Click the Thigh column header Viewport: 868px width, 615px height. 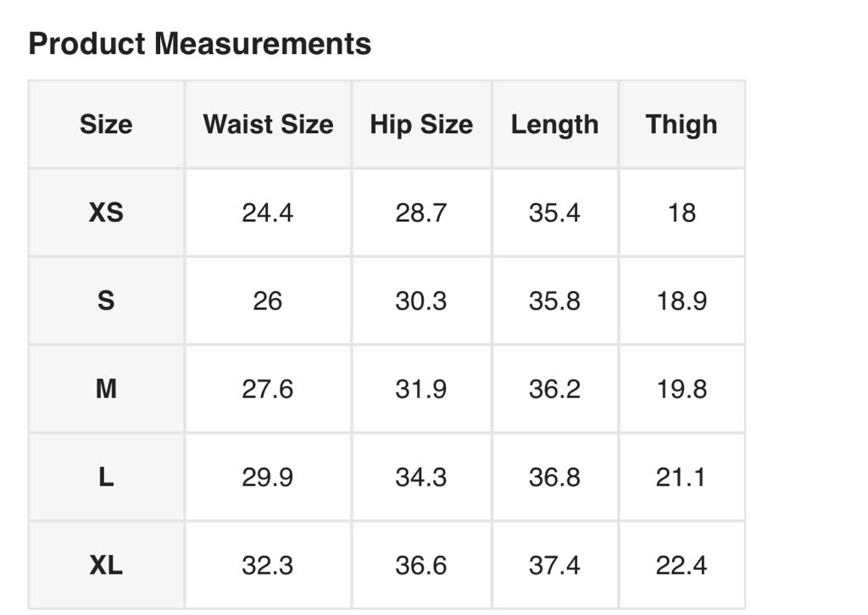point(682,125)
